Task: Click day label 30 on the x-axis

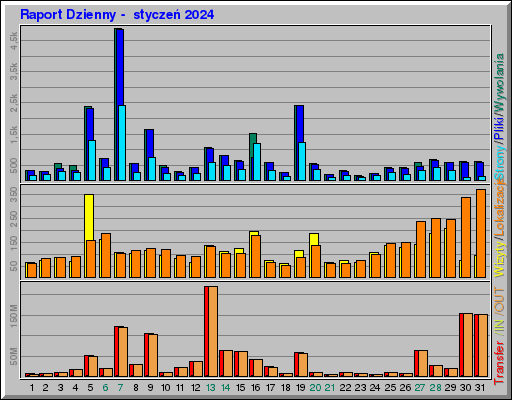Action: coord(465,388)
